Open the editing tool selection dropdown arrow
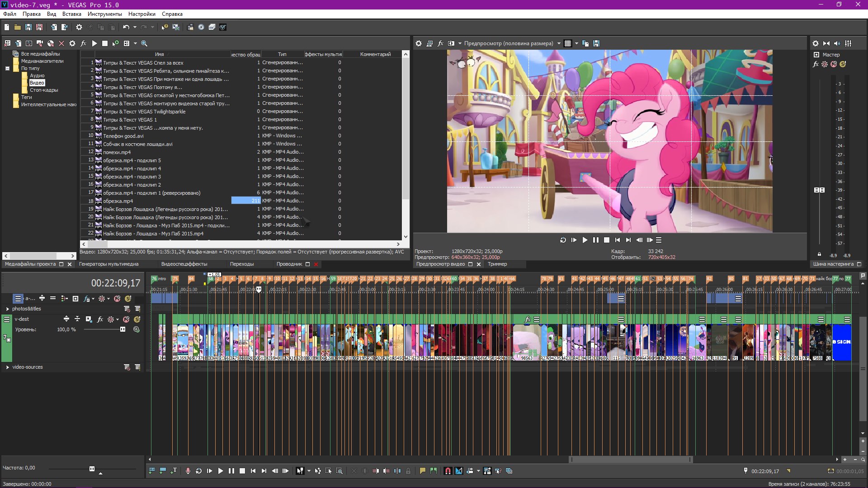Image resolution: width=868 pixels, height=488 pixels. coord(309,471)
